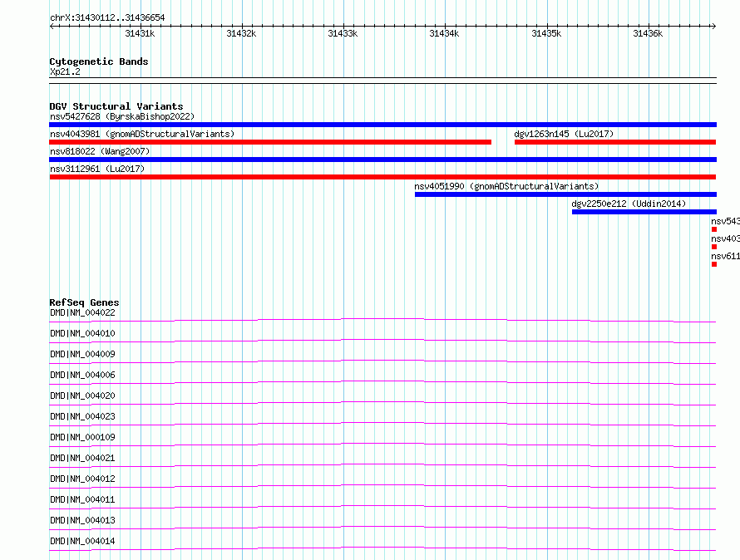Click the truncated nsv403 variant label
Image resolution: width=740 pixels, height=560 pixels.
click(x=725, y=238)
